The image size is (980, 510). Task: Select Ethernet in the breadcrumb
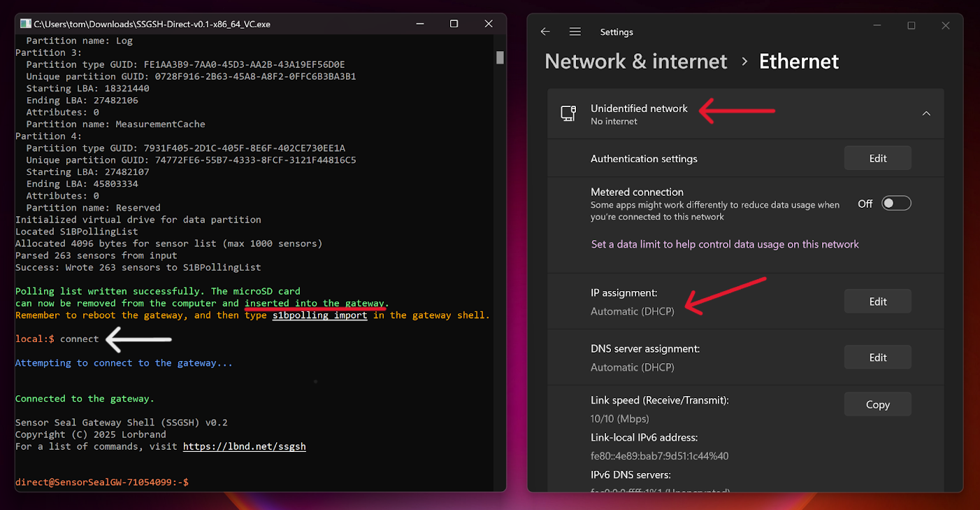798,62
